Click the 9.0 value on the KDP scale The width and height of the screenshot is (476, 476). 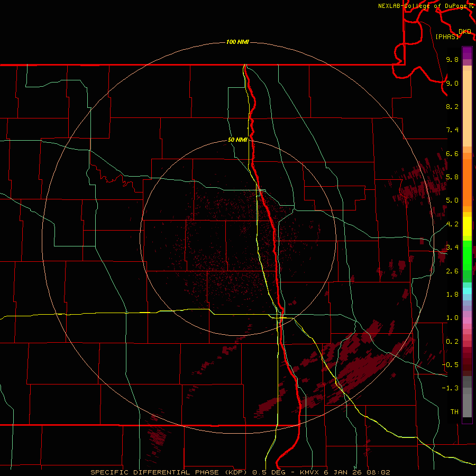(452, 83)
